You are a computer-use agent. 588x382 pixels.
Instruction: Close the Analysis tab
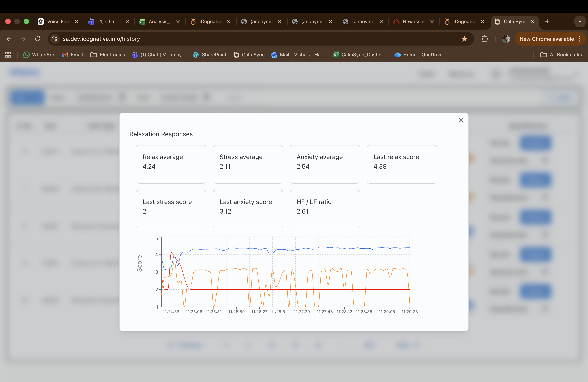tap(178, 21)
